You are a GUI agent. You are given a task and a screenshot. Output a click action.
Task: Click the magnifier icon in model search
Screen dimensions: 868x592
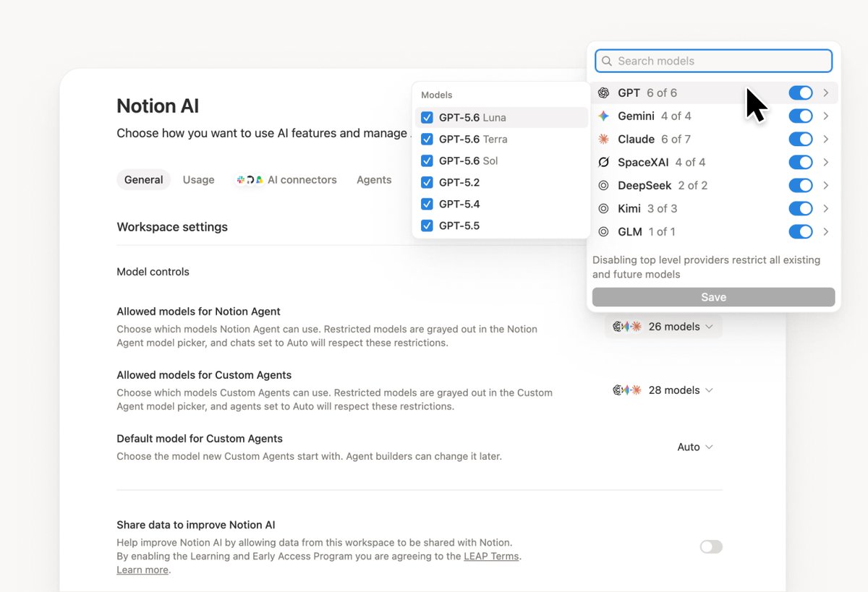click(x=607, y=61)
